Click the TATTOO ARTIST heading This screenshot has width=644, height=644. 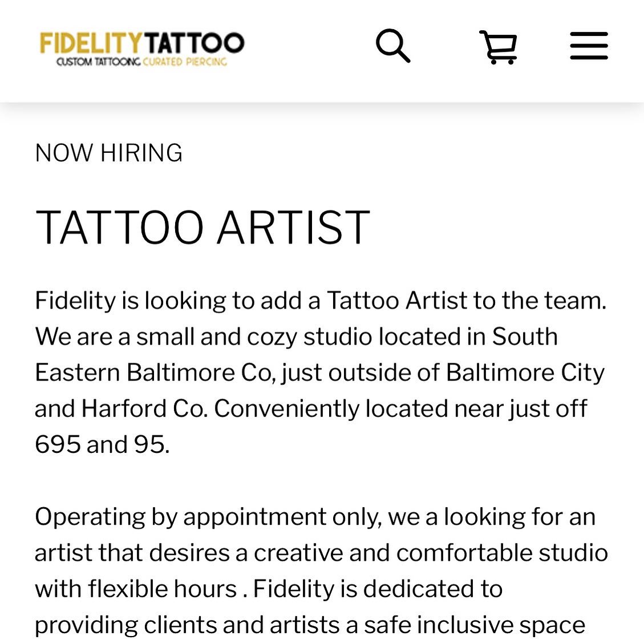[x=202, y=227]
